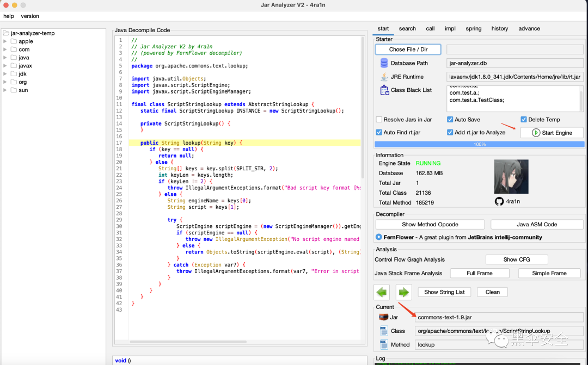
Task: Click the green forward arrow icon
Action: pos(403,292)
